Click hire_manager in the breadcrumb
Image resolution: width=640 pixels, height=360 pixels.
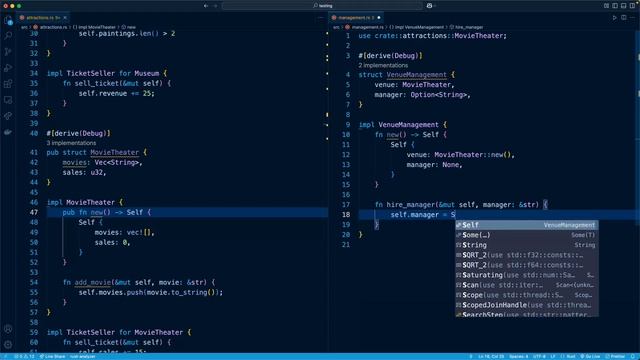(467, 27)
